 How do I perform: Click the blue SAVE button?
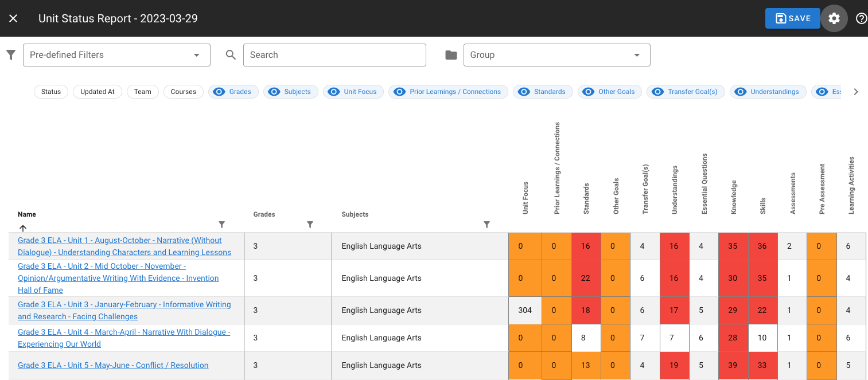coord(793,18)
